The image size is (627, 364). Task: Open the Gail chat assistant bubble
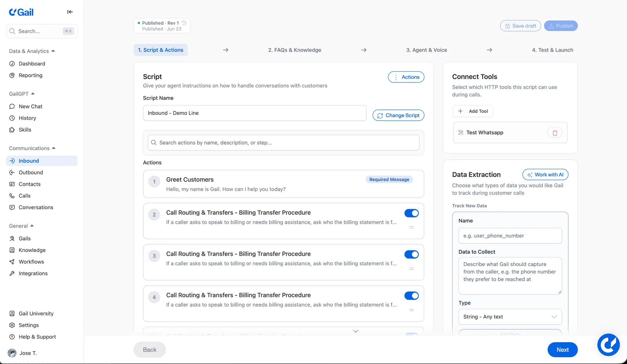[x=608, y=345]
